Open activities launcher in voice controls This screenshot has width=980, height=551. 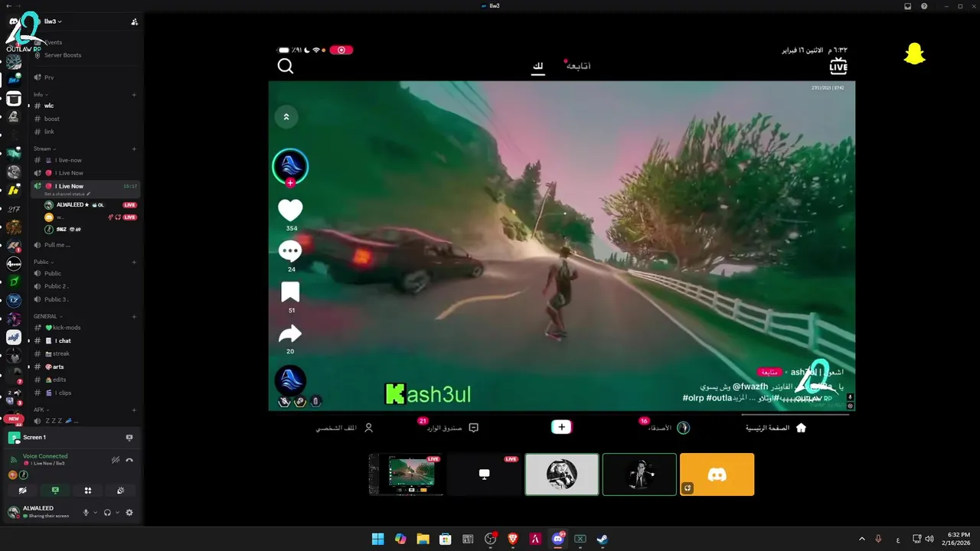(88, 491)
